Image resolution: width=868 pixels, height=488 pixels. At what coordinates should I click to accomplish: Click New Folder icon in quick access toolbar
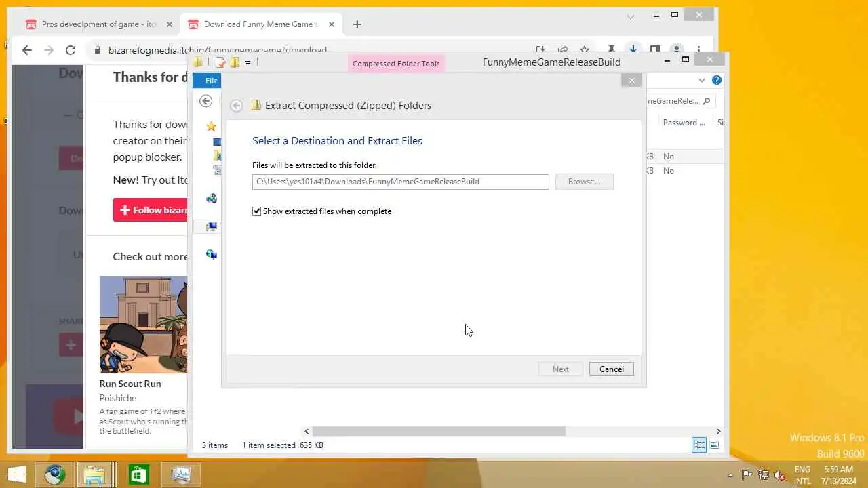pos(235,62)
